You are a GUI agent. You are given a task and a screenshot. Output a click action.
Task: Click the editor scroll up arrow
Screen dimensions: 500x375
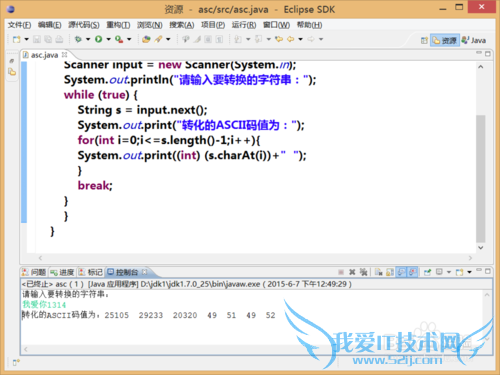pos(480,67)
